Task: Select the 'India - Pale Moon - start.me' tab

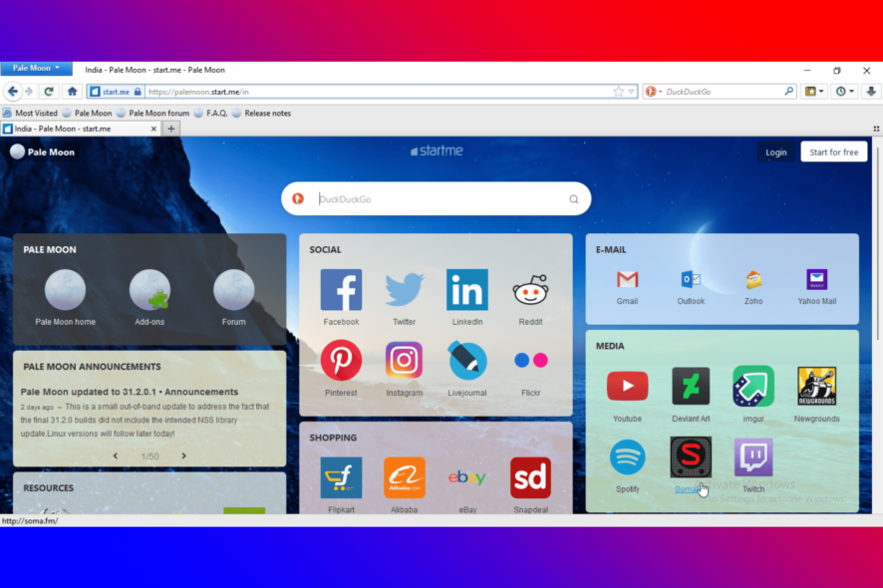Action: pos(81,129)
